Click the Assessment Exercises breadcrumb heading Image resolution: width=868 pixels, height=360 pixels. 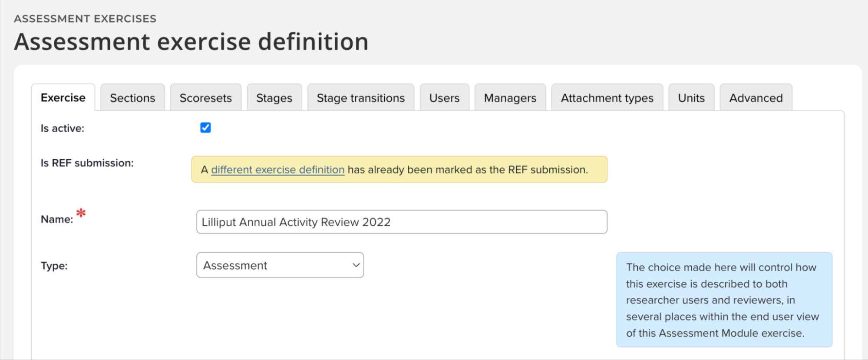(x=85, y=19)
